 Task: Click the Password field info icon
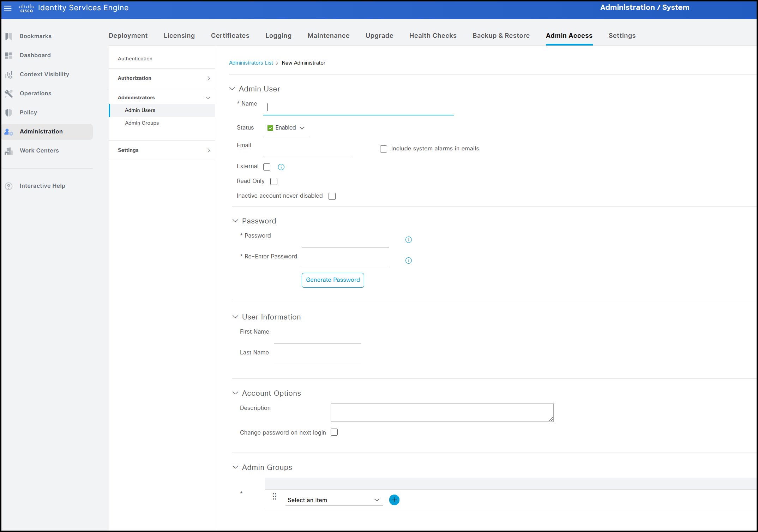click(409, 240)
